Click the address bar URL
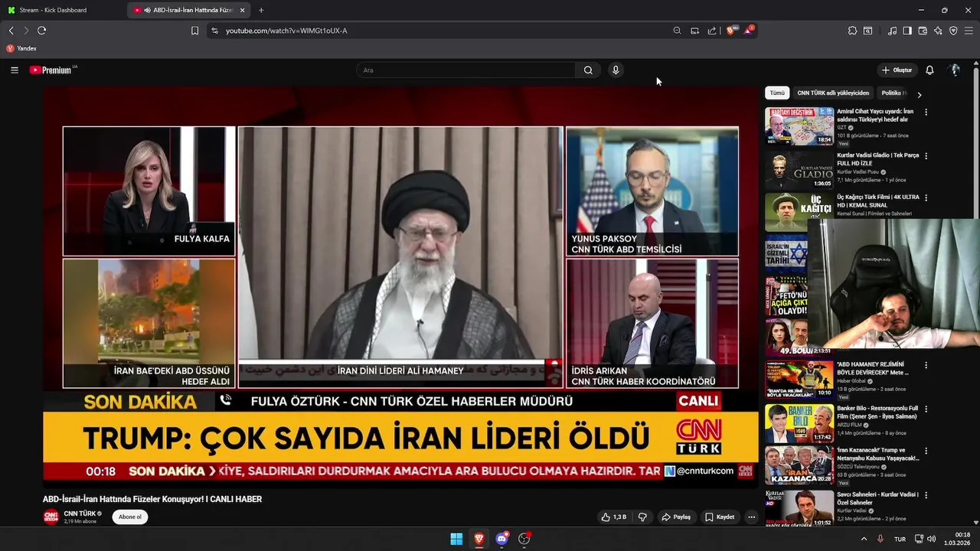 (x=286, y=31)
